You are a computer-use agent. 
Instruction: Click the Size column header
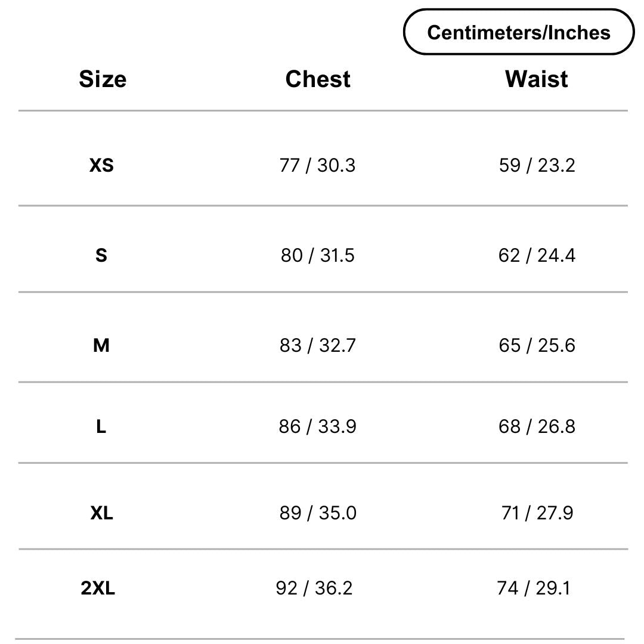click(x=103, y=79)
